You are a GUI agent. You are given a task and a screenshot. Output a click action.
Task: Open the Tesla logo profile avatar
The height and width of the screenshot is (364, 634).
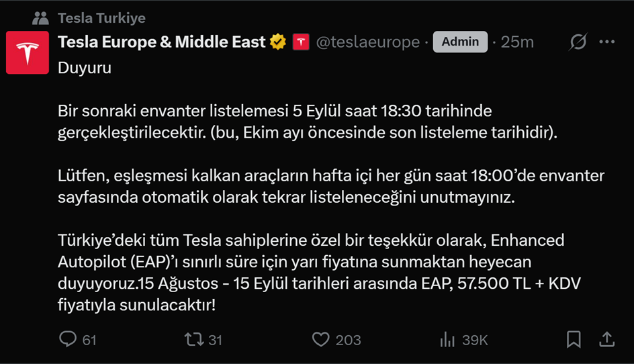pyautogui.click(x=27, y=52)
